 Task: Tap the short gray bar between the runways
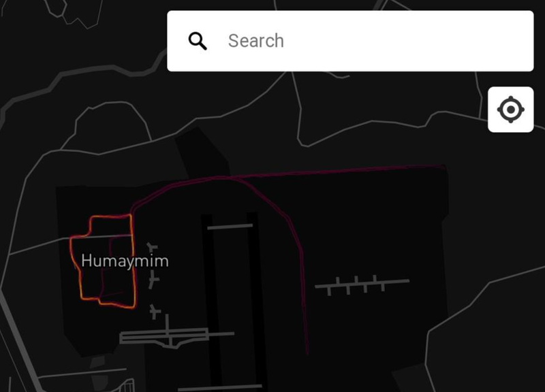pos(230,227)
